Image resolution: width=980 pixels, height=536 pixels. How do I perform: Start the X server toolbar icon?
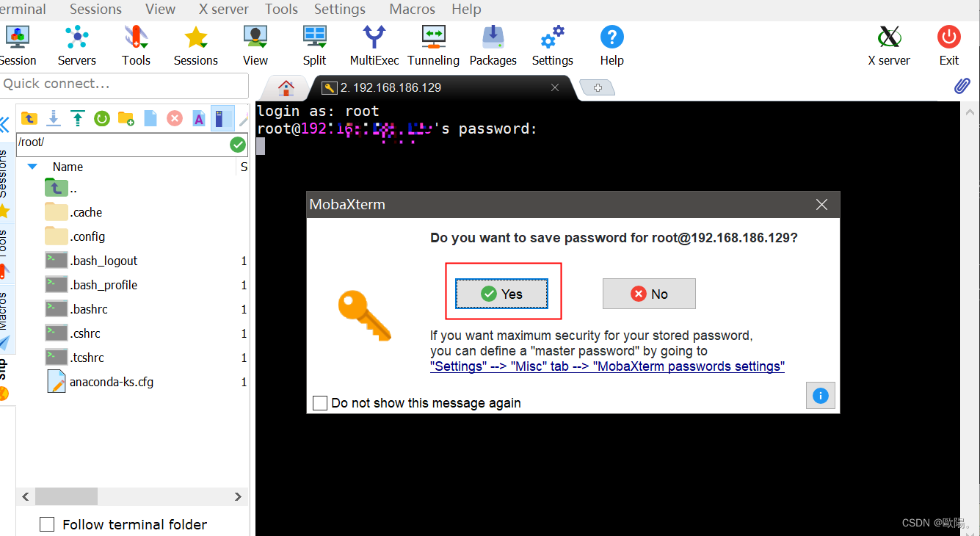(889, 45)
